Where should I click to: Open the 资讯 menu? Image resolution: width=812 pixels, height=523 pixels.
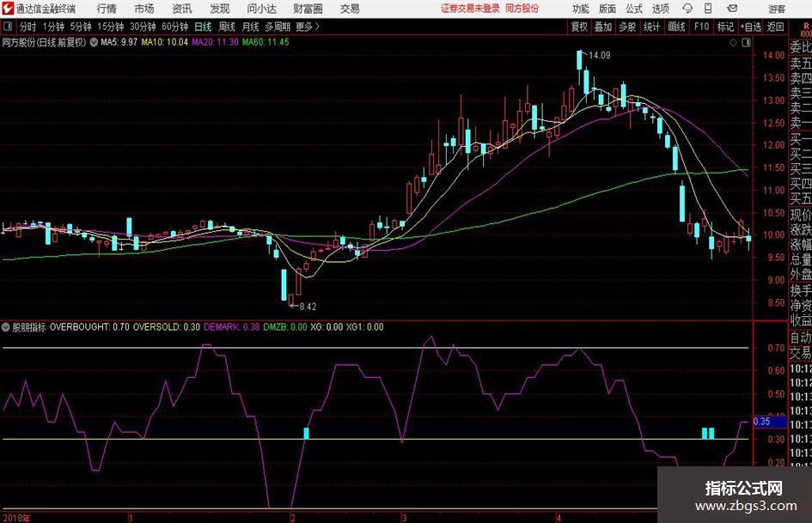coord(182,9)
